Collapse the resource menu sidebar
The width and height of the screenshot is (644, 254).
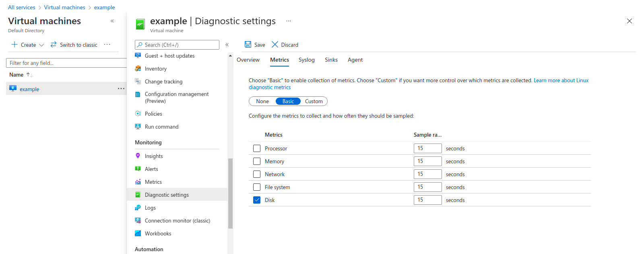click(227, 45)
